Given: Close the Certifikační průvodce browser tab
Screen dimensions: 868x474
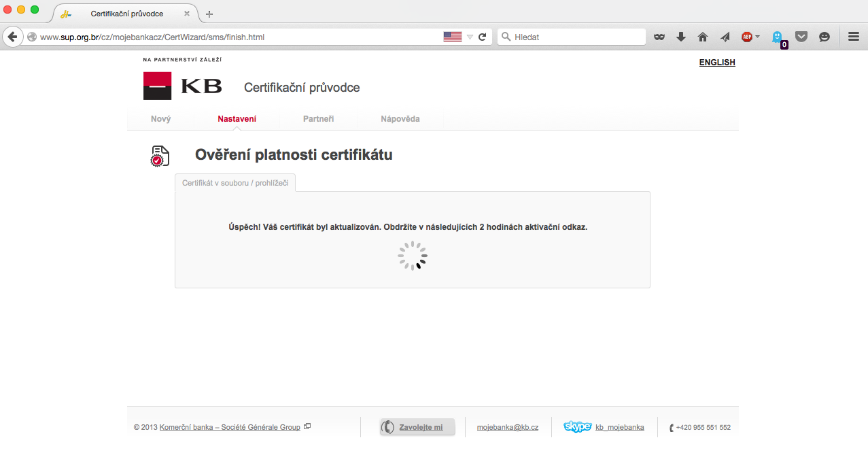Looking at the screenshot, I should click(x=187, y=14).
